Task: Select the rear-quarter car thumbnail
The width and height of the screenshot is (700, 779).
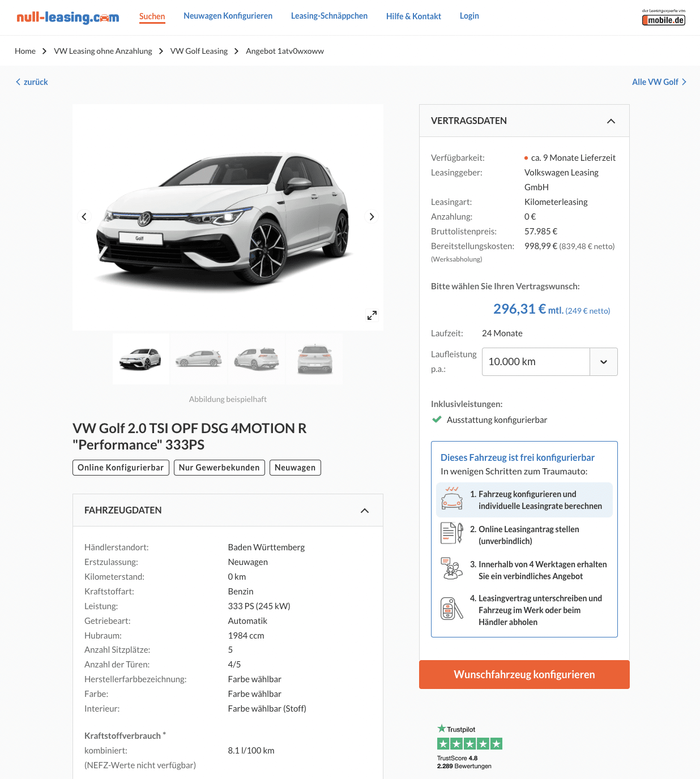Action: point(257,359)
